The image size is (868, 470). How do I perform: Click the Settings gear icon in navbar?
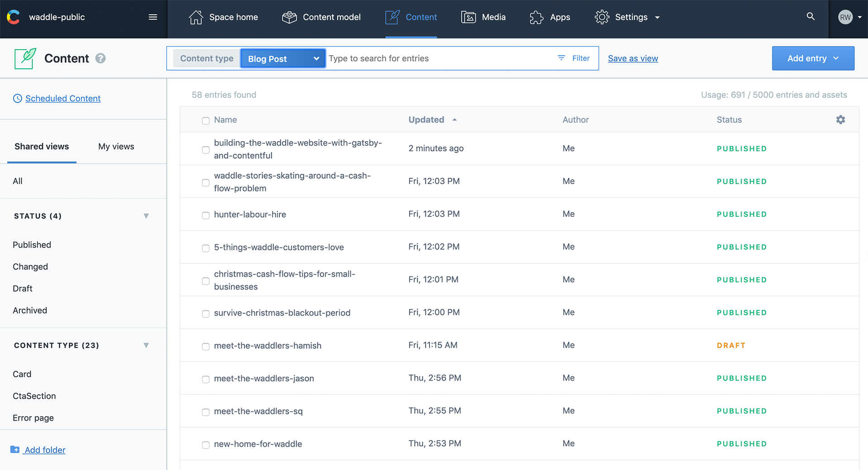[602, 17]
